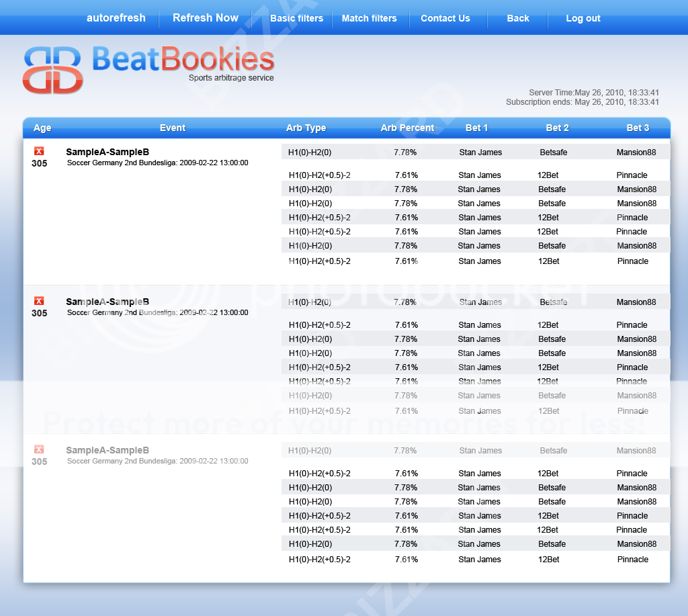
Task: Click the Bet 2 column header
Action: 557,128
